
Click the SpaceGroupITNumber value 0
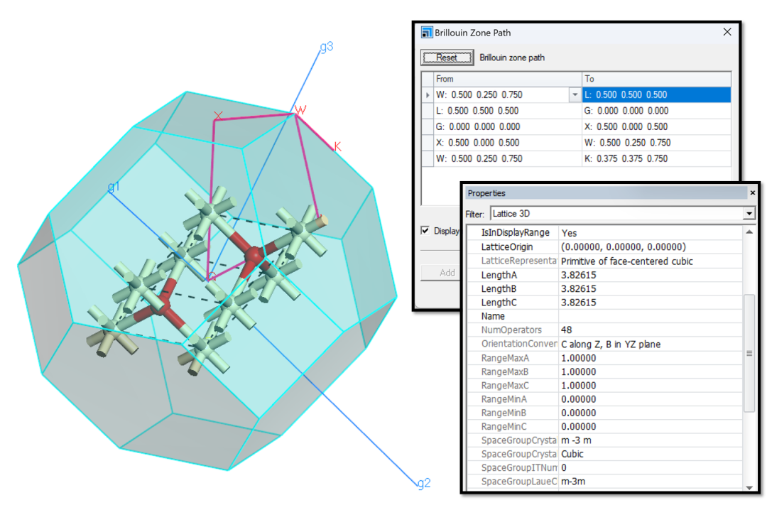651,467
